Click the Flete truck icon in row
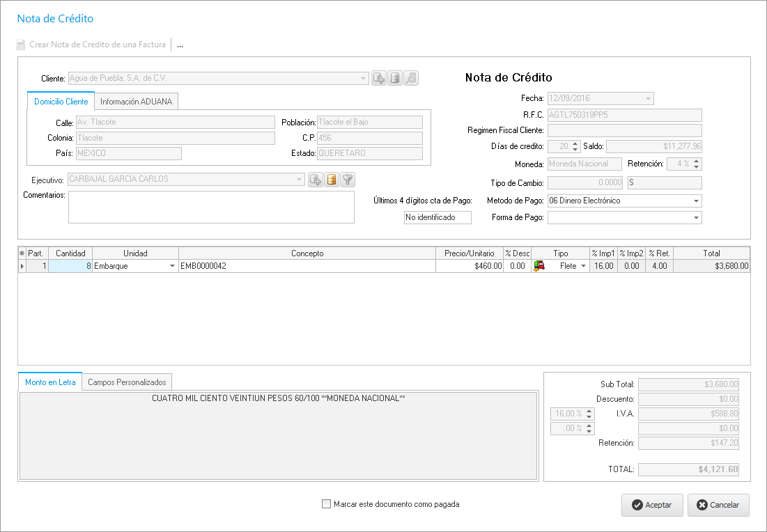Image resolution: width=767 pixels, height=532 pixels. coord(539,266)
